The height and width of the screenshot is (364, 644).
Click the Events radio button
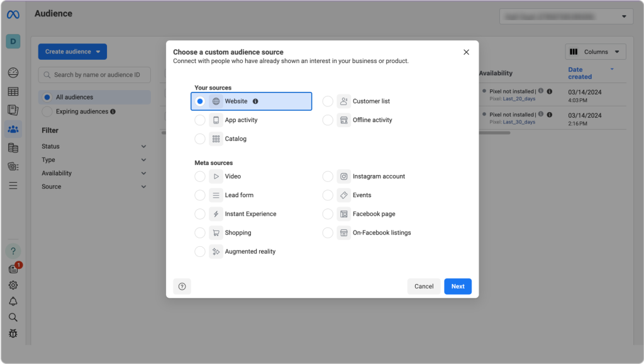[x=328, y=195]
